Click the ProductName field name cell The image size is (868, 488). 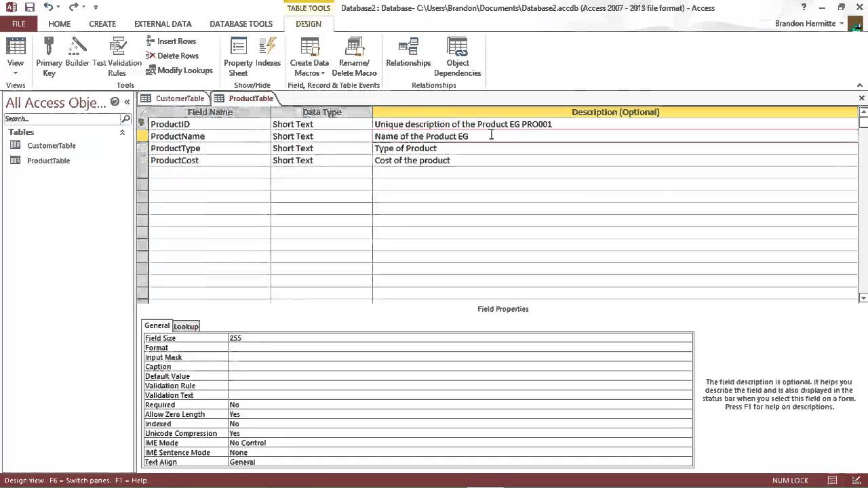tap(210, 136)
